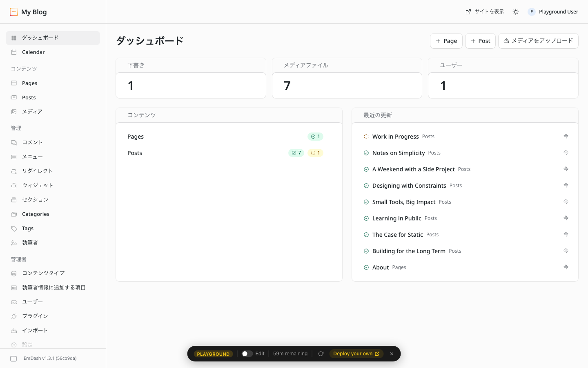Click the リダイレクト icon in sidebar
The width and height of the screenshot is (588, 368).
(x=14, y=171)
